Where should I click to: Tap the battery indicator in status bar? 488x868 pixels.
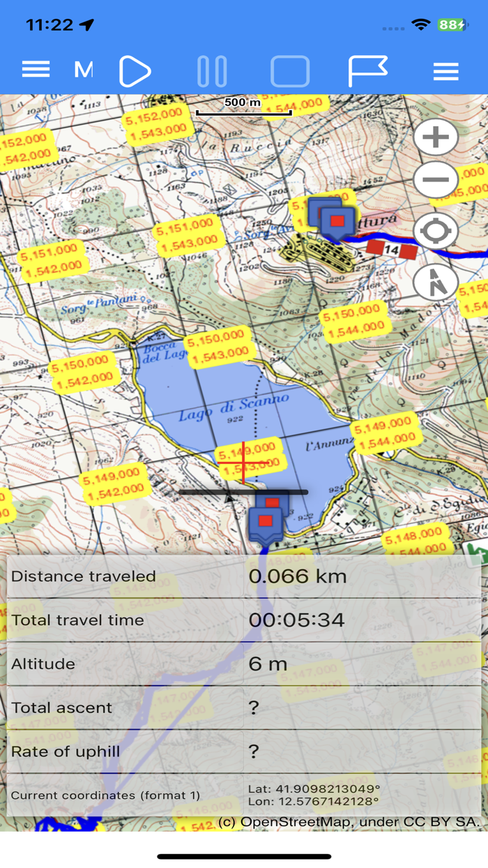coord(451,25)
